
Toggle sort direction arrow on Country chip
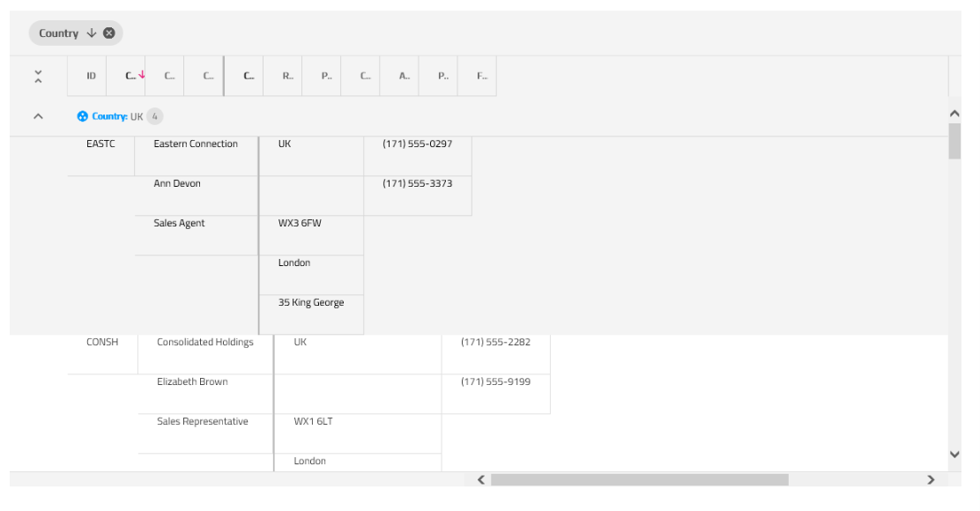(92, 33)
